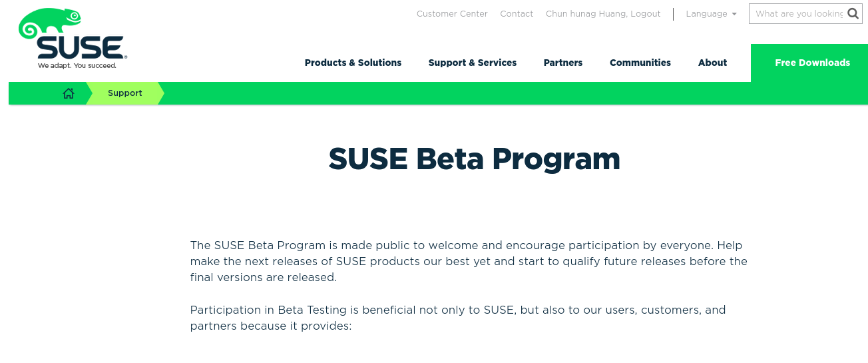Click the home icon in breadcrumb
Screen dimensions: 868x363
pyautogui.click(x=69, y=93)
